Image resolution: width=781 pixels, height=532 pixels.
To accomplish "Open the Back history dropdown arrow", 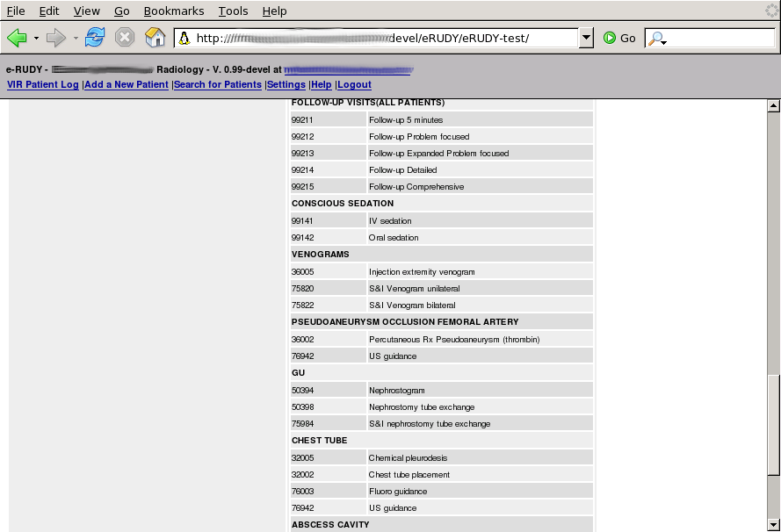I will tap(36, 39).
